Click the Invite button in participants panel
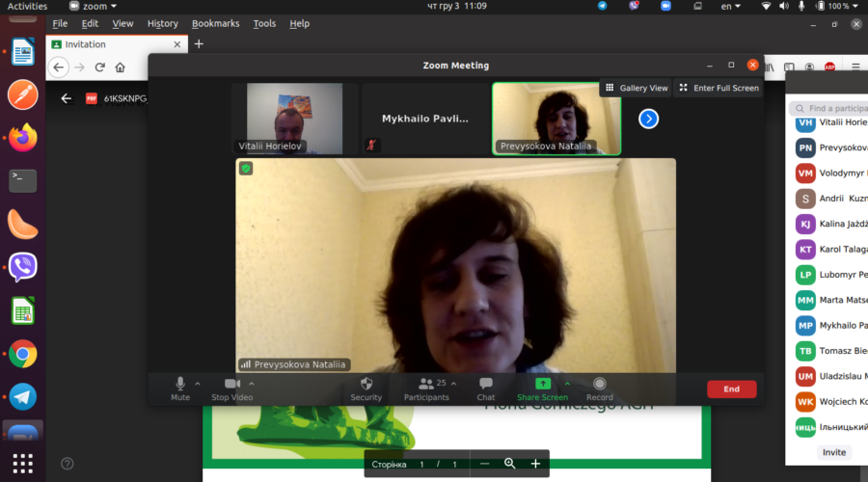This screenshot has width=868, height=482. click(x=833, y=452)
